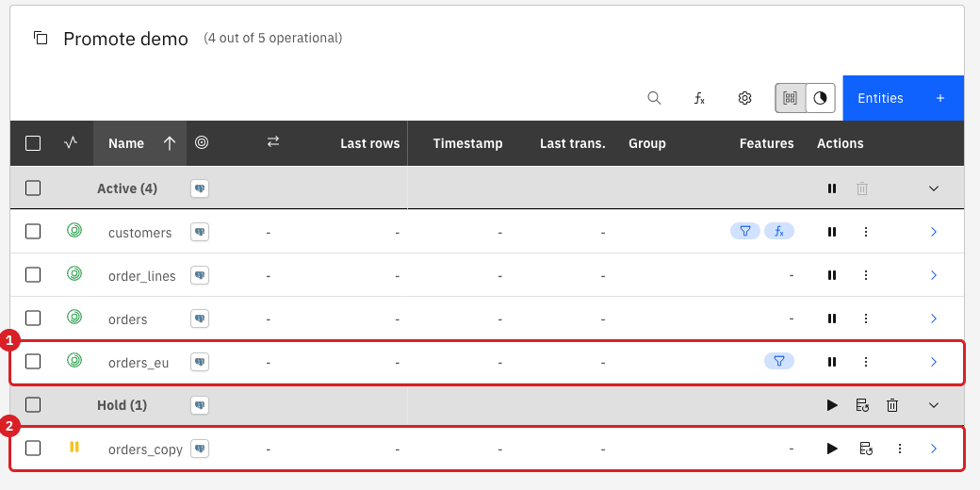This screenshot has width=980, height=490.
Task: Click the reload icon for orders_copy
Action: (866, 449)
